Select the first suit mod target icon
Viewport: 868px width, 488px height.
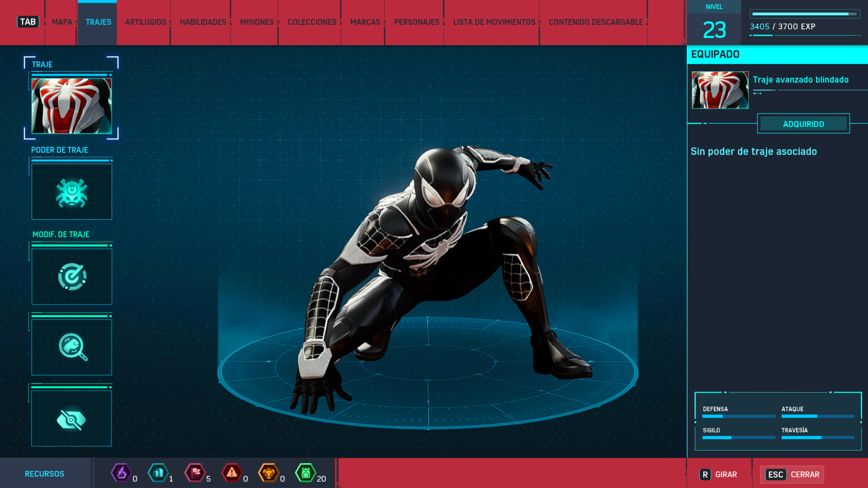72,277
